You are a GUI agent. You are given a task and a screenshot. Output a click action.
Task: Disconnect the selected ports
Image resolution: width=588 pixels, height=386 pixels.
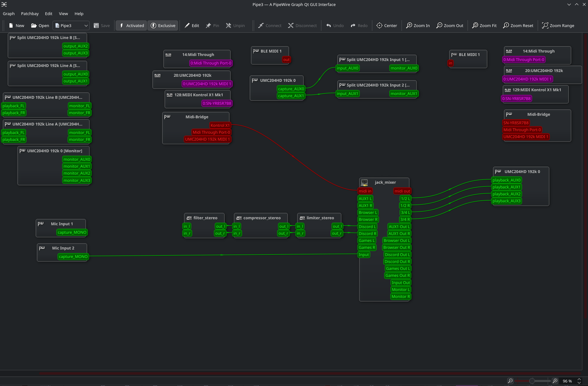(302, 25)
